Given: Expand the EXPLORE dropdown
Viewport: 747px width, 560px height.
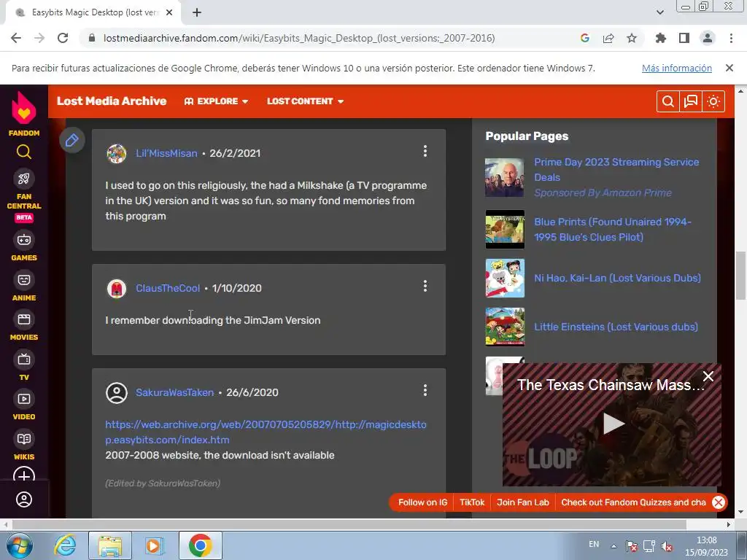Looking at the screenshot, I should click(216, 101).
